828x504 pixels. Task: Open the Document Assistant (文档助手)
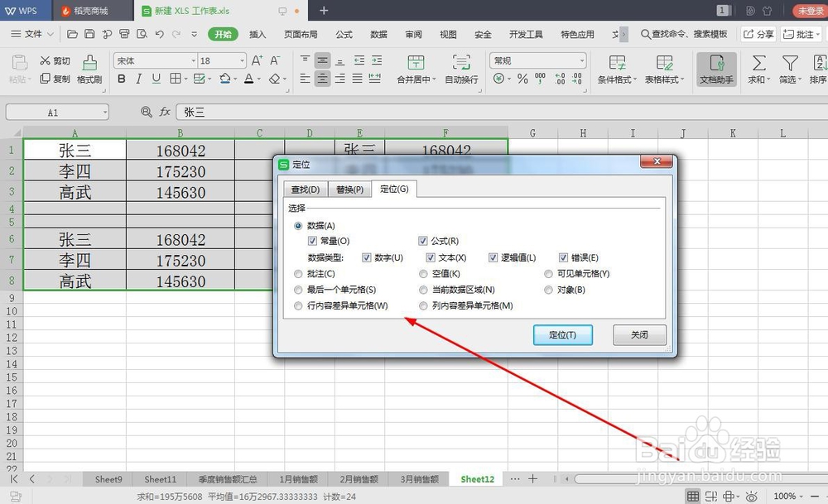(x=715, y=70)
